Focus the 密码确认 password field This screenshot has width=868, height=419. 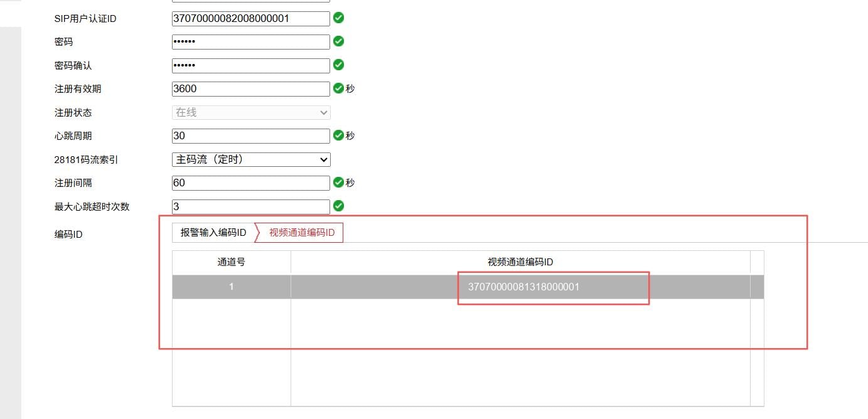coord(250,65)
